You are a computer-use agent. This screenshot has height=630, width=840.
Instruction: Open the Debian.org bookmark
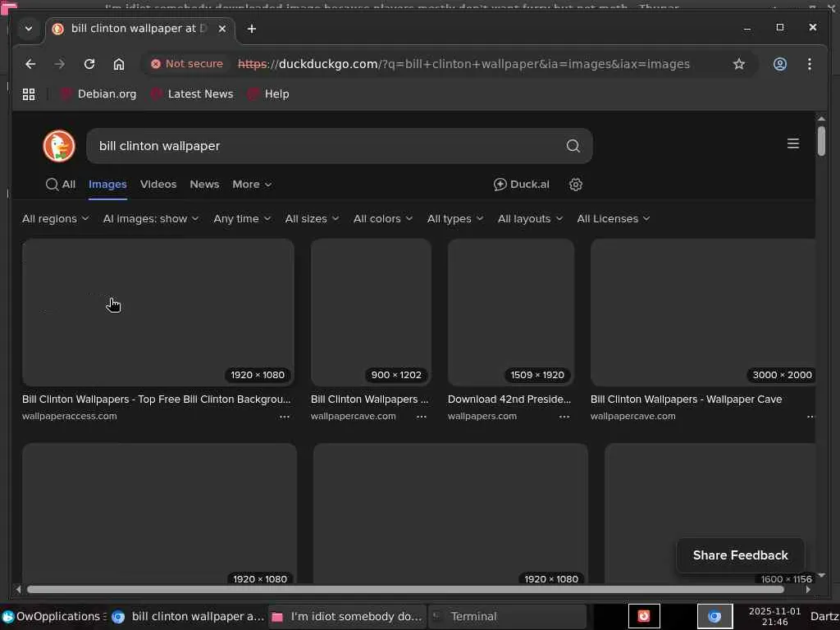pos(98,94)
